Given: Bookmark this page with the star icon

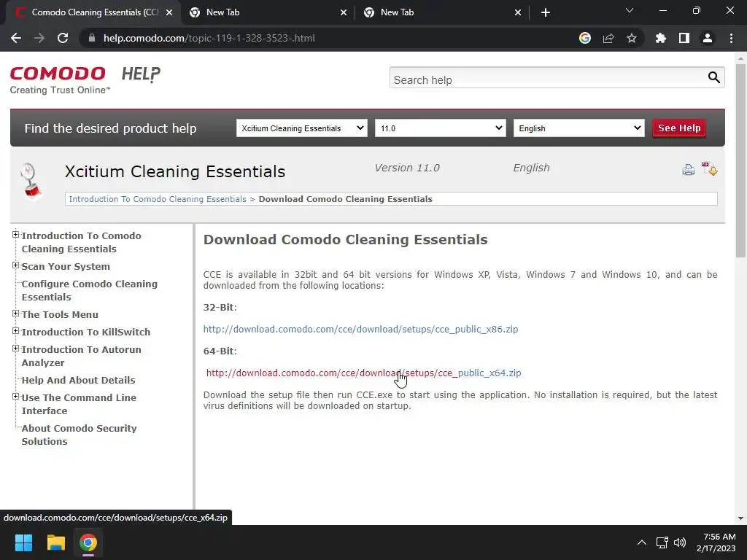Looking at the screenshot, I should (x=631, y=38).
